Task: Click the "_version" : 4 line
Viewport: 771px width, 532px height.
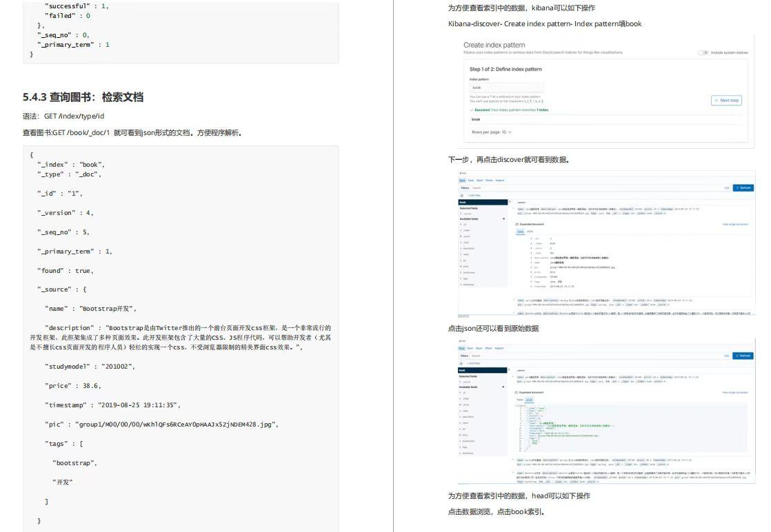Action: click(65, 213)
